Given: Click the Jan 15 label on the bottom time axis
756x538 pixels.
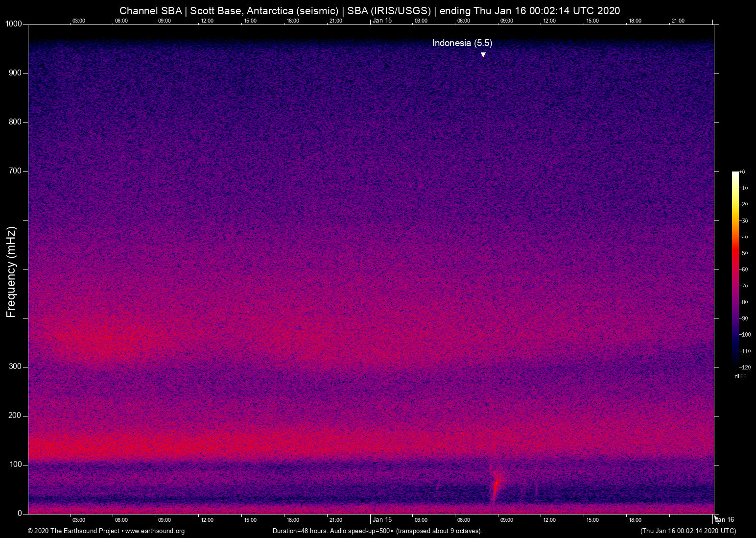Looking at the screenshot, I should [382, 520].
